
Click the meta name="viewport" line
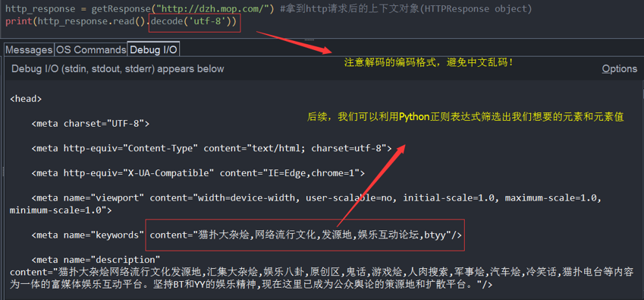316,197
